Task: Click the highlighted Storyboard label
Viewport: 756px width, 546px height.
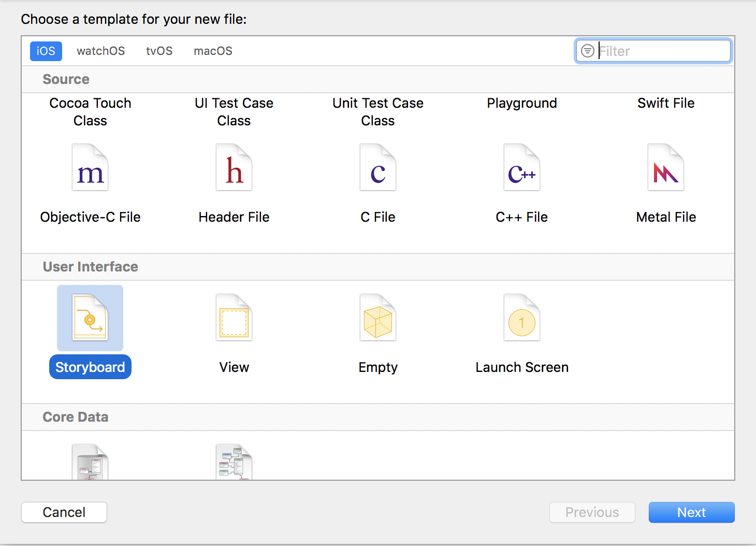Action: tap(90, 367)
